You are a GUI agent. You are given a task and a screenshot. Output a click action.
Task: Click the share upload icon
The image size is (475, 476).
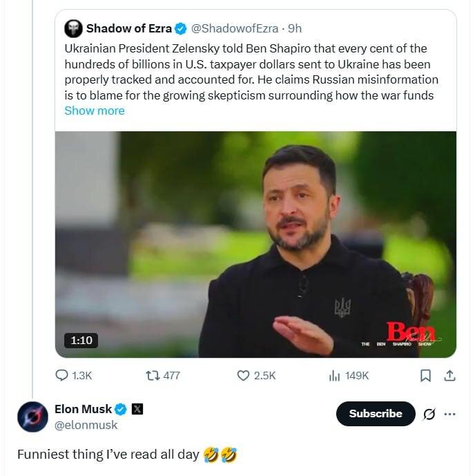[x=449, y=375]
